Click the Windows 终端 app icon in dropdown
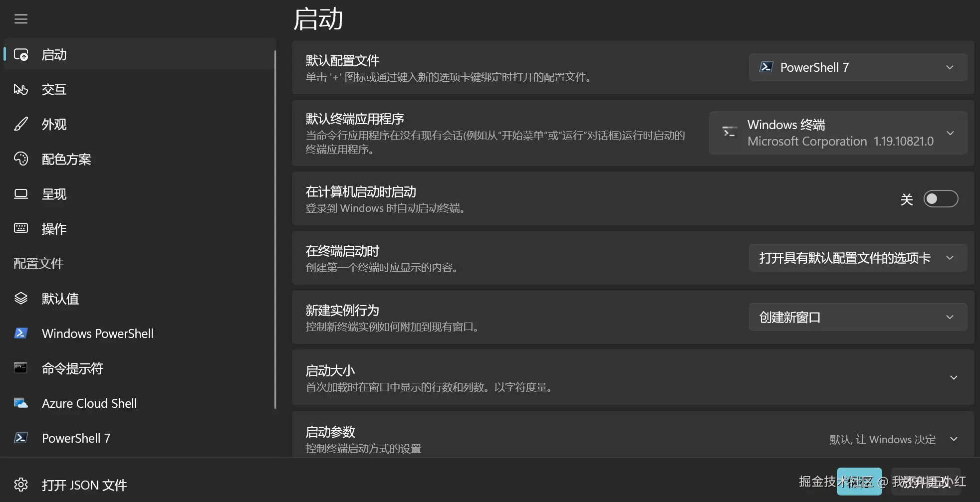The height and width of the screenshot is (502, 980). coord(729,132)
